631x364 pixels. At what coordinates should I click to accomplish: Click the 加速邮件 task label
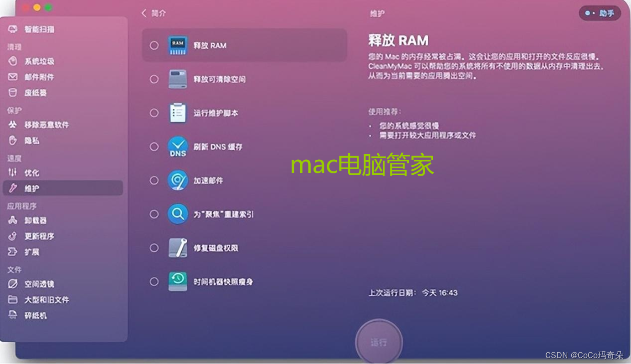pos(208,180)
